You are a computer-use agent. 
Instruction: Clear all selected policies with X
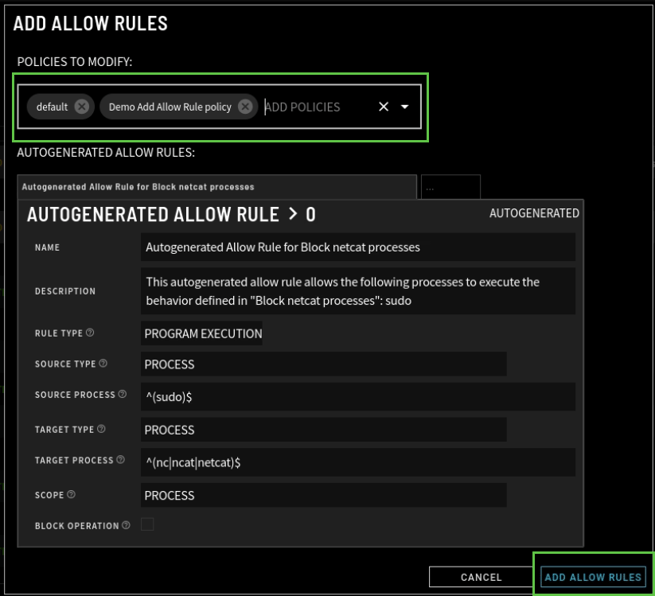(x=383, y=107)
